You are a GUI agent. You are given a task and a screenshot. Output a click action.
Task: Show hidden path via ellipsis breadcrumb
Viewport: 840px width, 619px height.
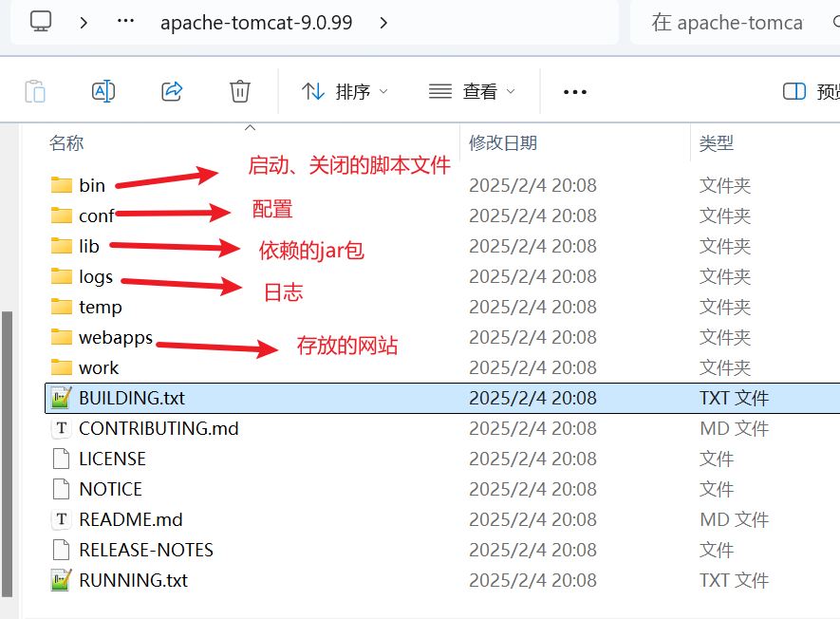pyautogui.click(x=125, y=22)
